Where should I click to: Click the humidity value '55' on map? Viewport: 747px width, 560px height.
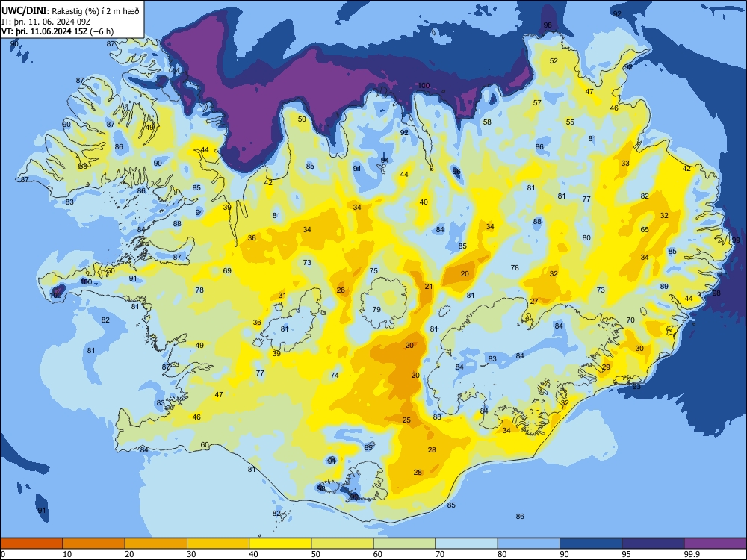click(570, 122)
